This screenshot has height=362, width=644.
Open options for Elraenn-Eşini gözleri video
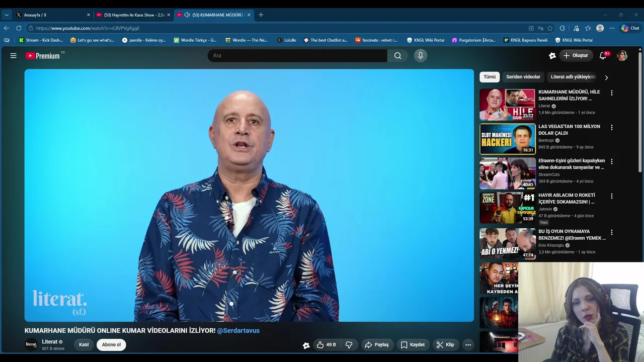click(x=611, y=161)
